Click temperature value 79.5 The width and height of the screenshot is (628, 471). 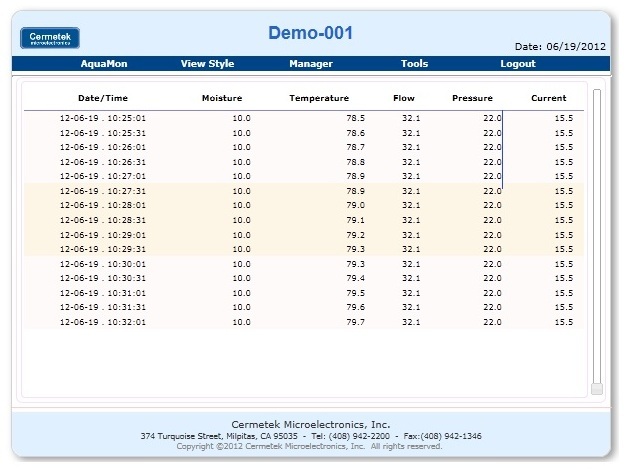click(356, 294)
